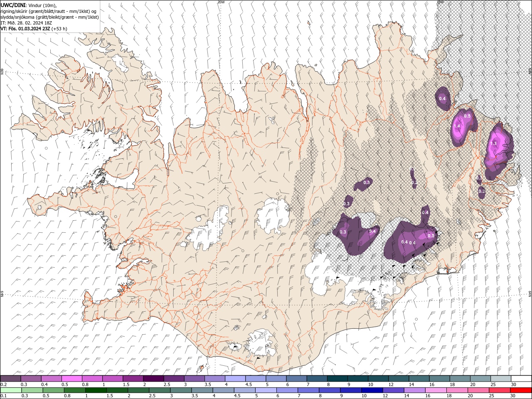Image resolution: width=532 pixels, height=399 pixels.
Task: Click the 1.4 precipitation value on the map
Action: coord(457,126)
